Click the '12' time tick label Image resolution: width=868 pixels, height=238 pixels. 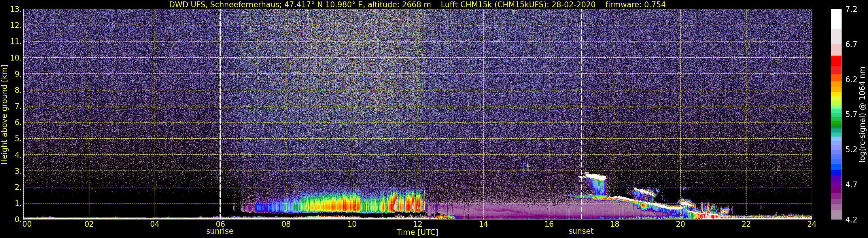coord(417,224)
